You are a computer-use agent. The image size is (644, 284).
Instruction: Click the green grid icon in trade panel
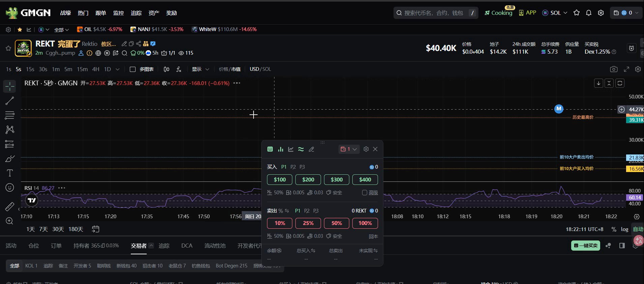(x=270, y=149)
